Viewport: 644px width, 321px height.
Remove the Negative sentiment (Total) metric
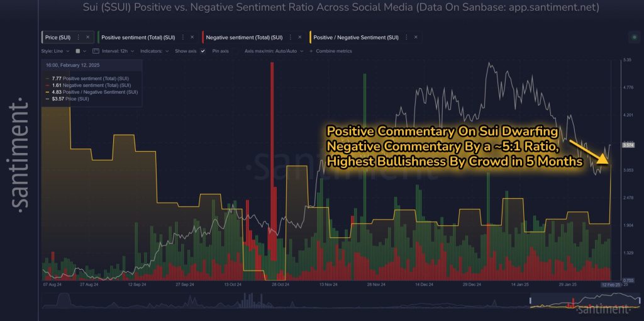(x=299, y=37)
